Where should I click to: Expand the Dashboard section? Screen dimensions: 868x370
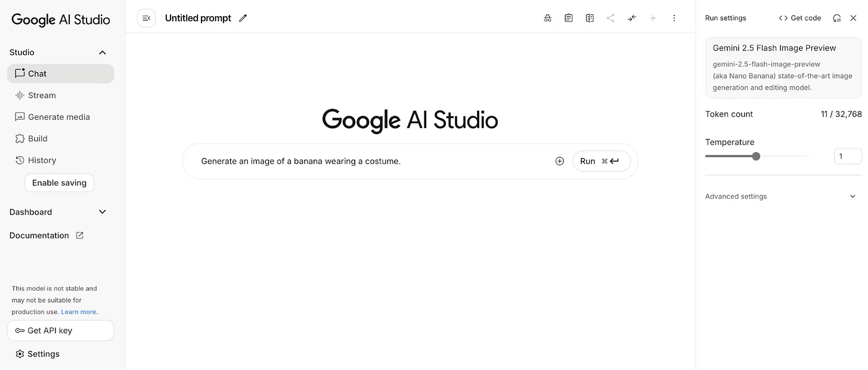point(58,212)
